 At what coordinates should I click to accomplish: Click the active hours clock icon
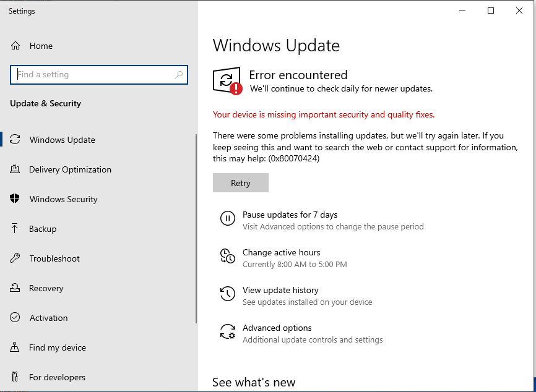coord(228,256)
